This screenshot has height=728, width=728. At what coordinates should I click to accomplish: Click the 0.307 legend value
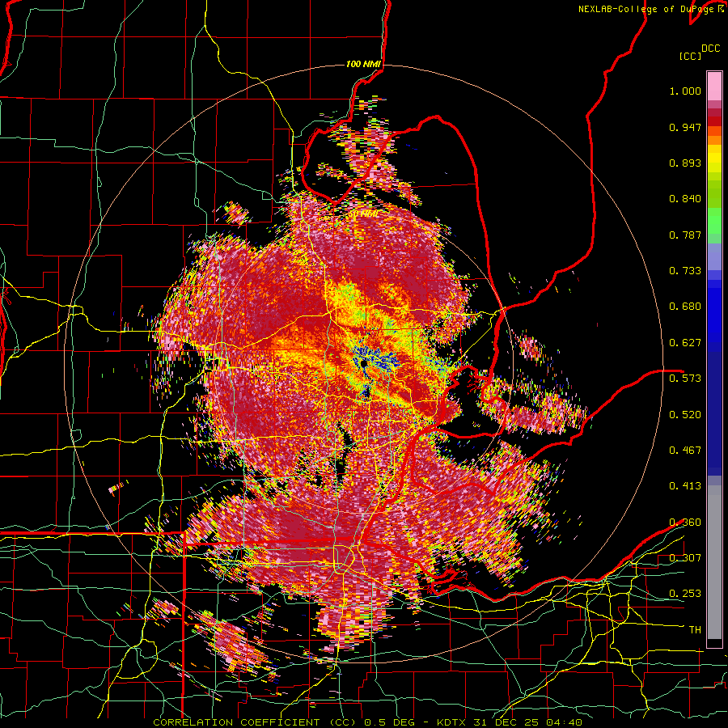click(685, 557)
